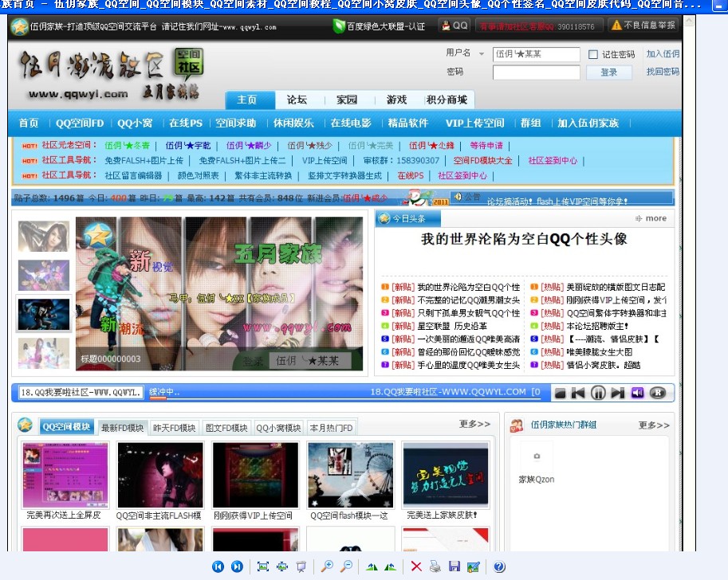Check the 记住密码 remember password box
Screen dimensions: 728x580
592,55
